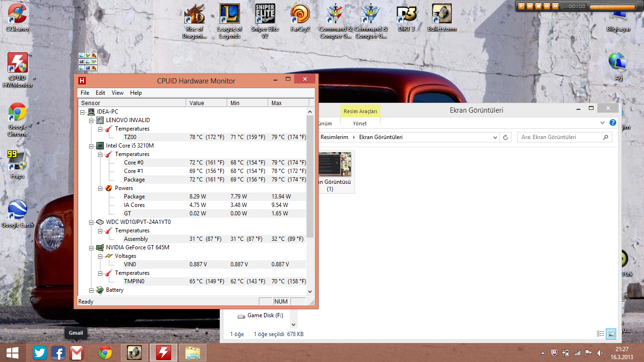Pause the media player gadget
This screenshot has width=644, height=362.
click(529, 6)
